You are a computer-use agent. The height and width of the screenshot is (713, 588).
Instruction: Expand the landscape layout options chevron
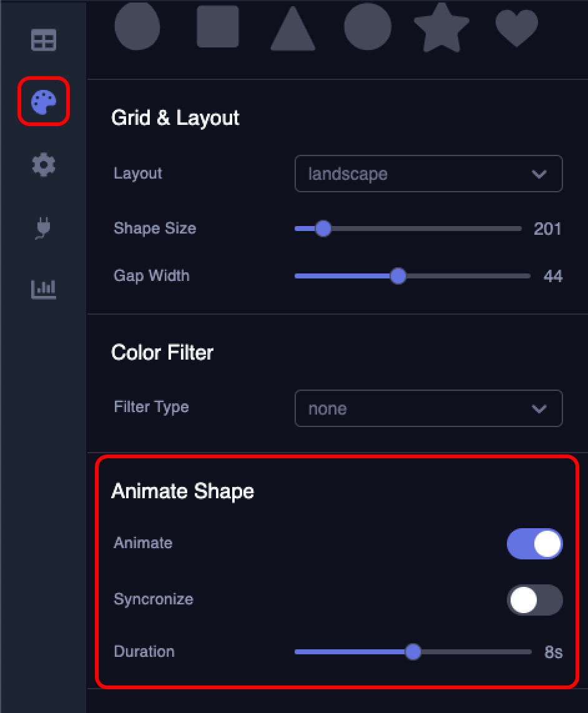[539, 174]
